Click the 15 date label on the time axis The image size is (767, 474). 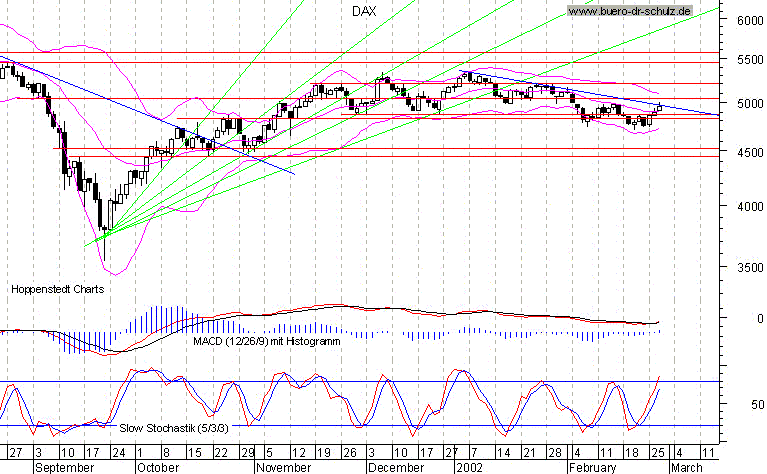(195, 452)
